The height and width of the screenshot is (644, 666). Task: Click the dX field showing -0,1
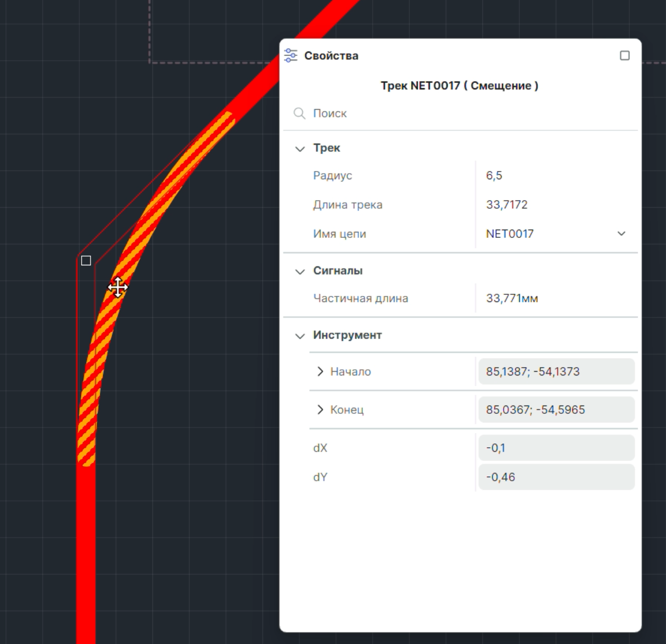pos(556,448)
